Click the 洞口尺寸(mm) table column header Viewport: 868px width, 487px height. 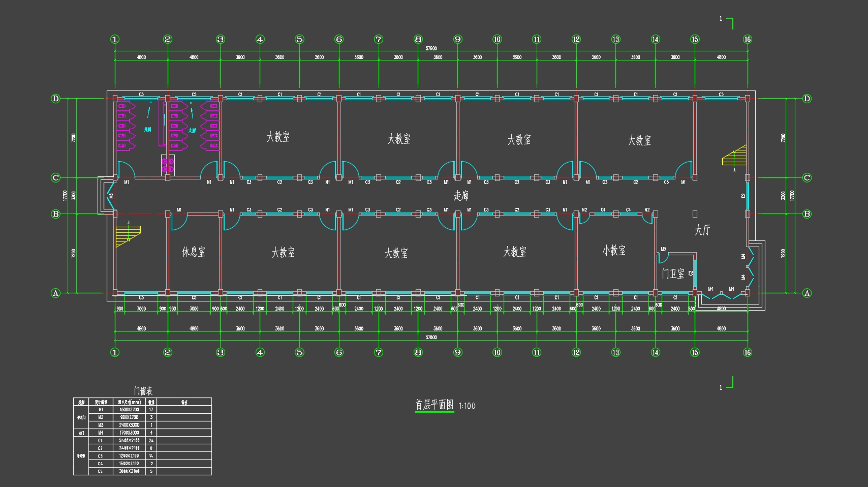point(129,402)
